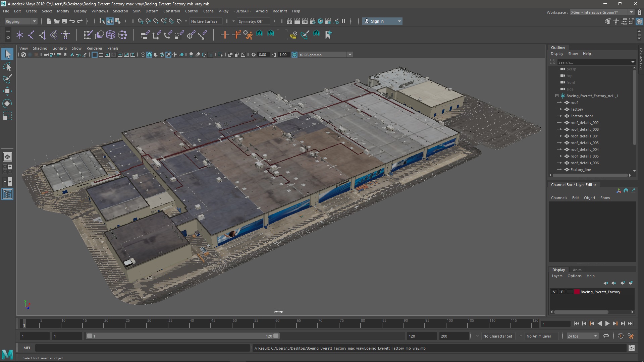Click the MEL command input line

142,348
